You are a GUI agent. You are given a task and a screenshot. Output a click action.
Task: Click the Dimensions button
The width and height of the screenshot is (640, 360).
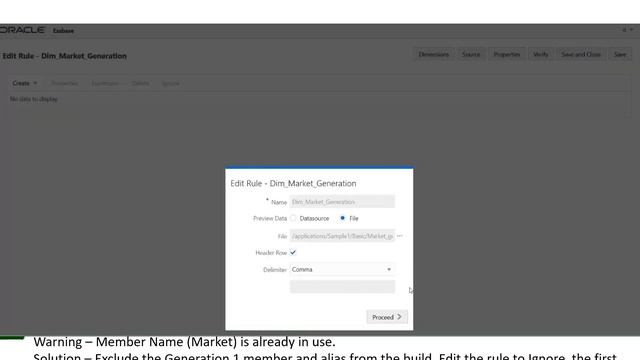(433, 54)
